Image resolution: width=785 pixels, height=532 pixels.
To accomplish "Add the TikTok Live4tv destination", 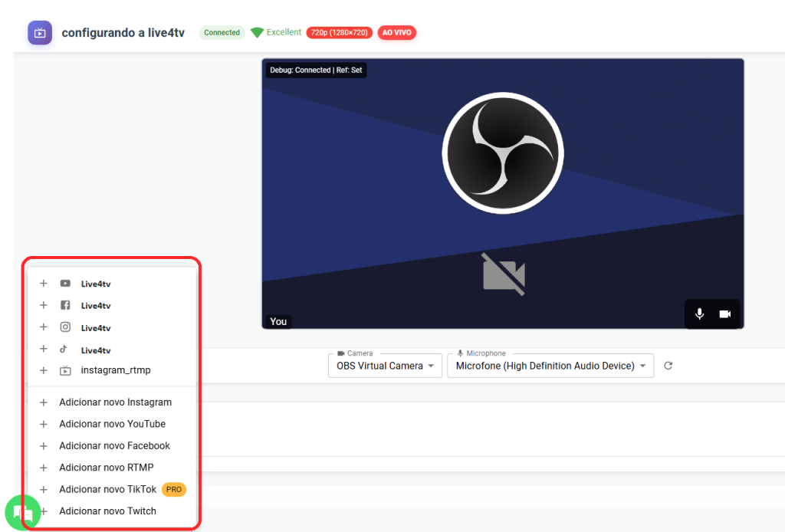I will pyautogui.click(x=112, y=350).
